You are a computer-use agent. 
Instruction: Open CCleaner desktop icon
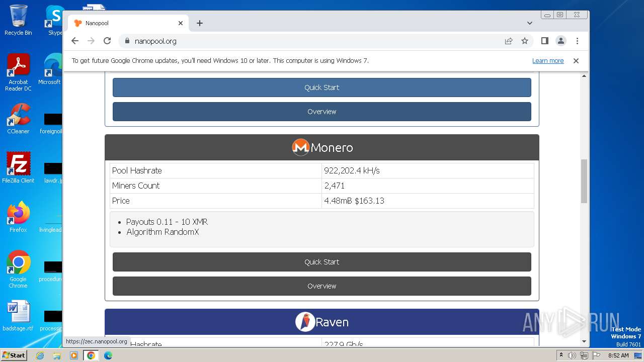18,119
